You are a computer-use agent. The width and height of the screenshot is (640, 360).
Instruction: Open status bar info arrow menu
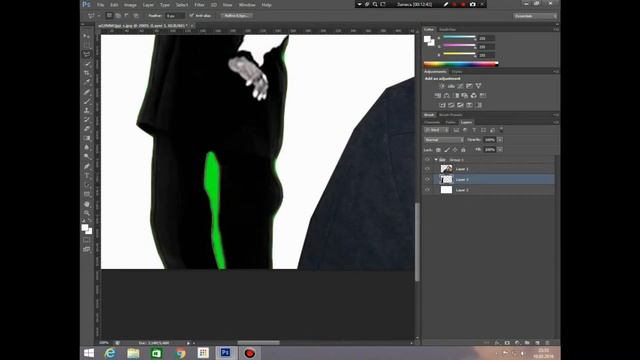pyautogui.click(x=188, y=343)
